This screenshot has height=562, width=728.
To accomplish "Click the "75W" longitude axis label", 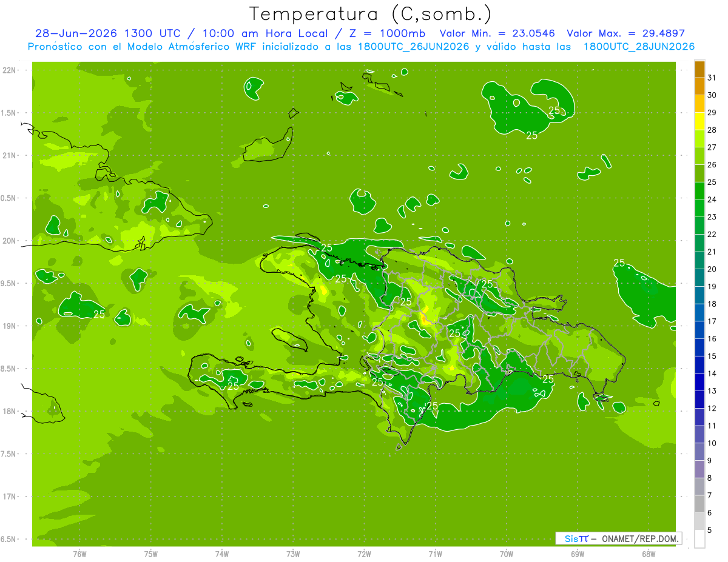I will (151, 554).
